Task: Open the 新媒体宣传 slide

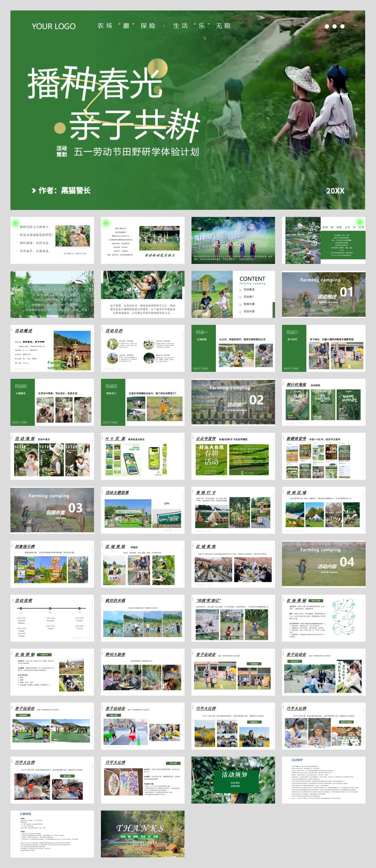Action: pos(324,456)
